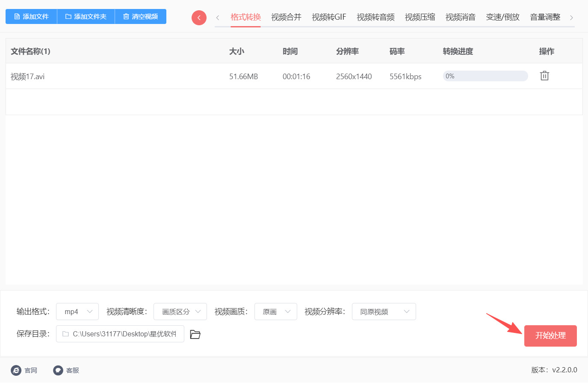
Task: Delete 视频17.avi with the trash icon
Action: 544,76
